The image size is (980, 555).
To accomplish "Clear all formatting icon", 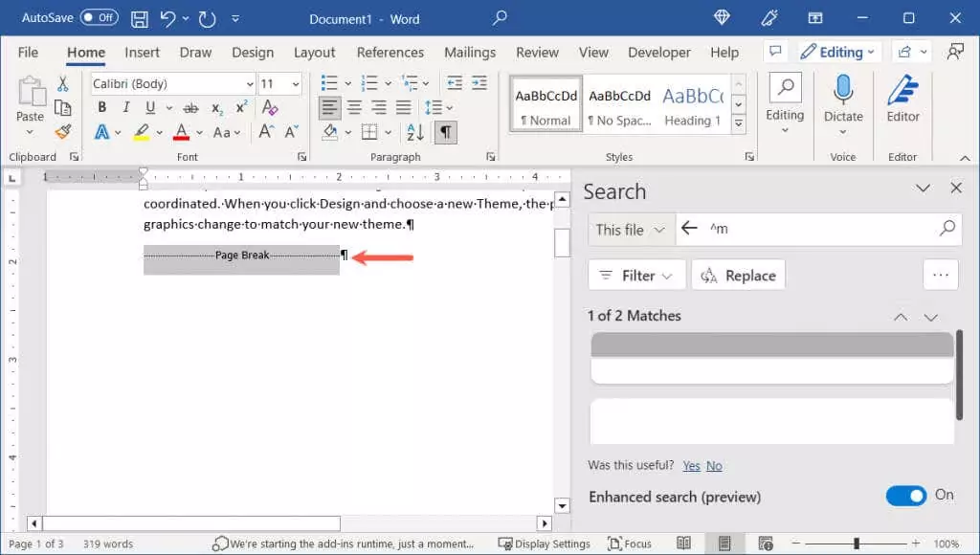I will coord(269,107).
